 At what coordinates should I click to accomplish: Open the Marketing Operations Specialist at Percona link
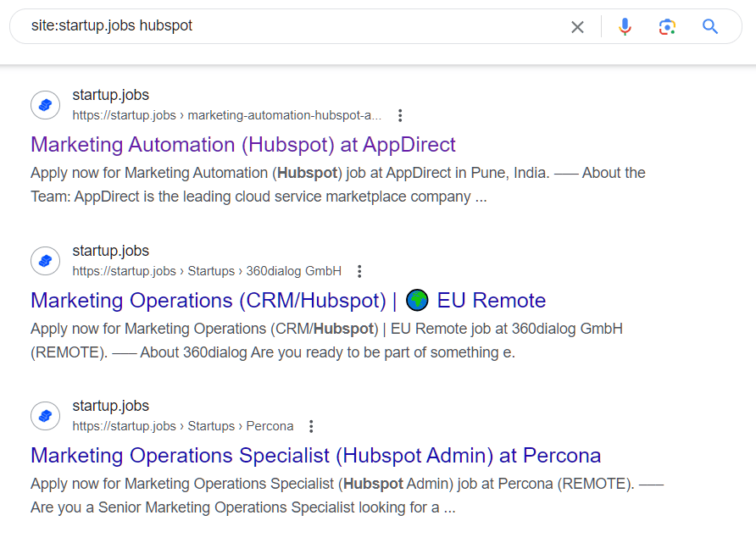pos(315,456)
